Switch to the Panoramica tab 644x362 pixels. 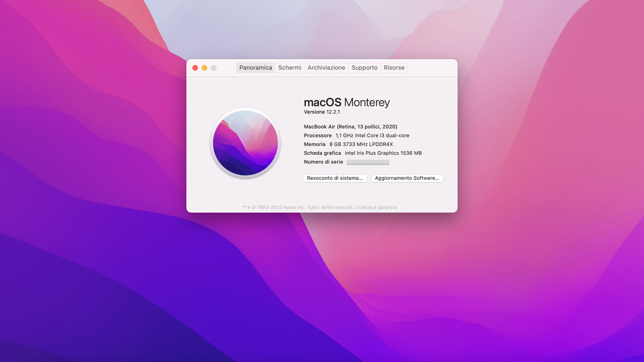[256, 68]
